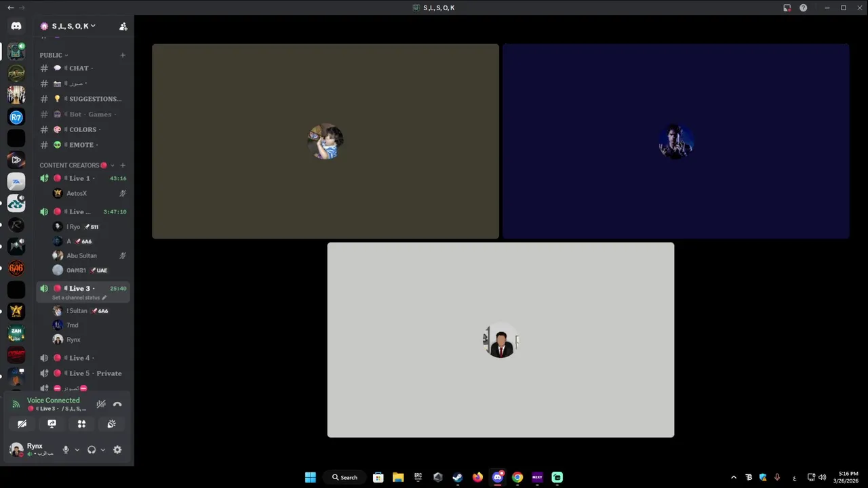Open Google Chrome from taskbar
Image resolution: width=868 pixels, height=488 pixels.
tap(517, 477)
